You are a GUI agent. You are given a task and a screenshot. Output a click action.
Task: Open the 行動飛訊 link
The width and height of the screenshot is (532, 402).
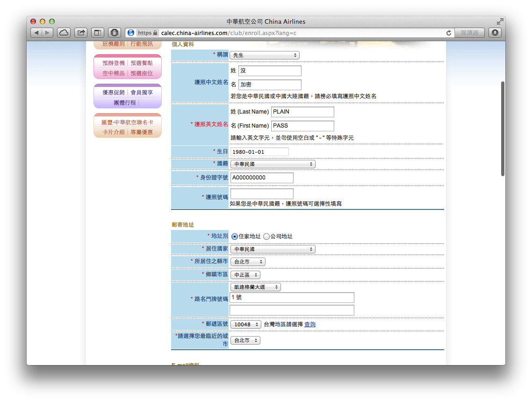[142, 44]
